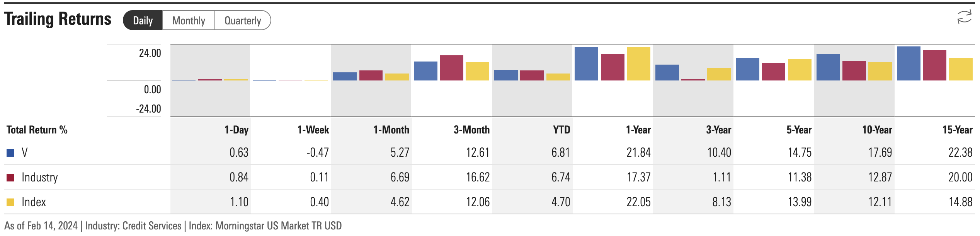Screen dimensions: 980x236
Task: Click the Trailing Returns heading
Action: click(58, 19)
